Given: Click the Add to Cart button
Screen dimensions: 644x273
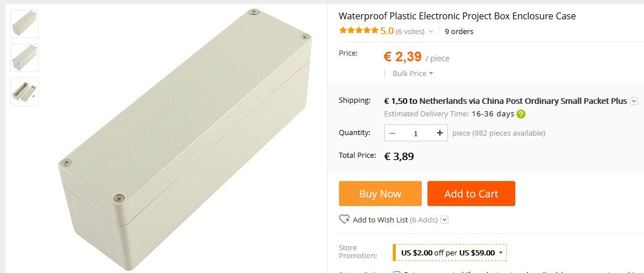Looking at the screenshot, I should [471, 194].
